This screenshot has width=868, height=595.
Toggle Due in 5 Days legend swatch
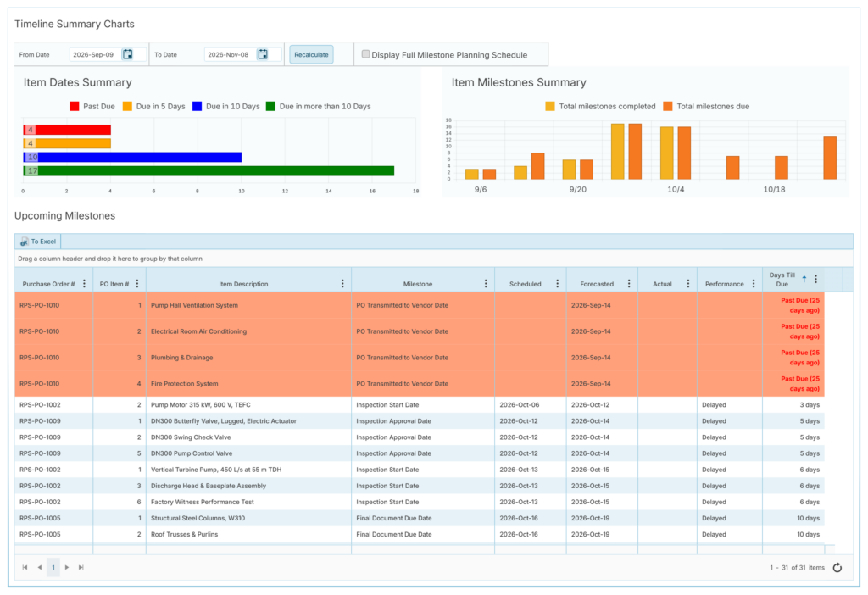127,106
